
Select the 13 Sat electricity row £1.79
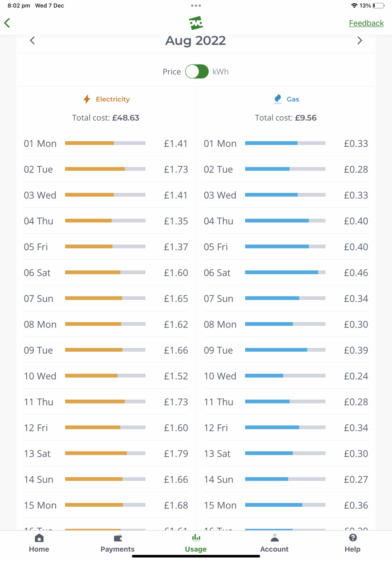[106, 453]
